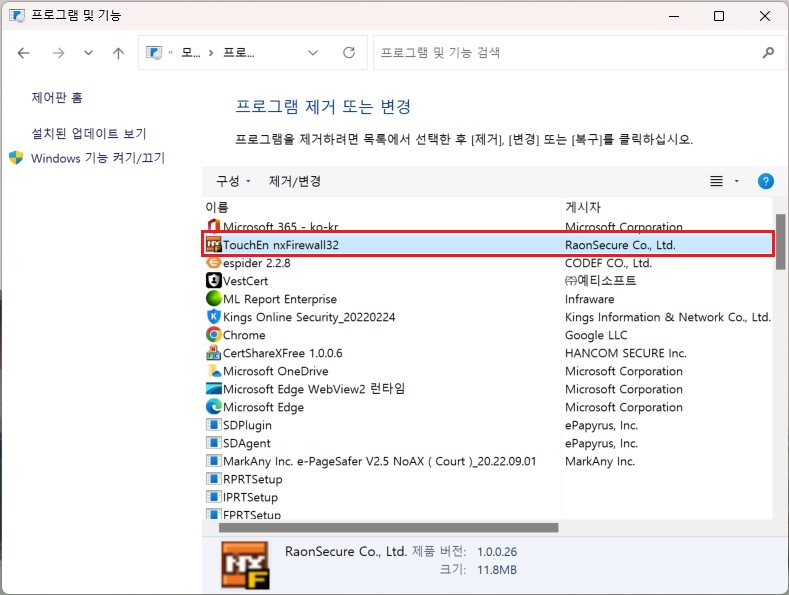This screenshot has height=595, width=789.
Task: Click ㈜예티소프트 publisher cell
Action: tap(601, 281)
